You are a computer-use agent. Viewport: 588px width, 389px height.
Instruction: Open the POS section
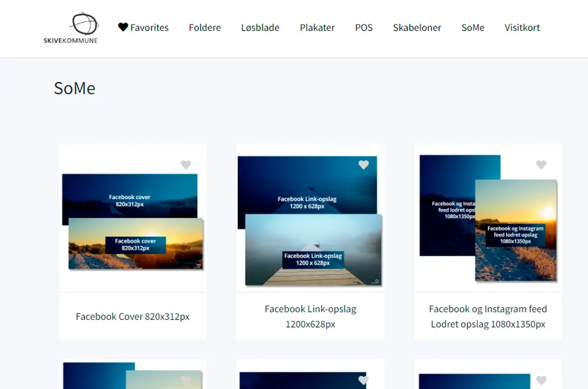[x=363, y=28]
